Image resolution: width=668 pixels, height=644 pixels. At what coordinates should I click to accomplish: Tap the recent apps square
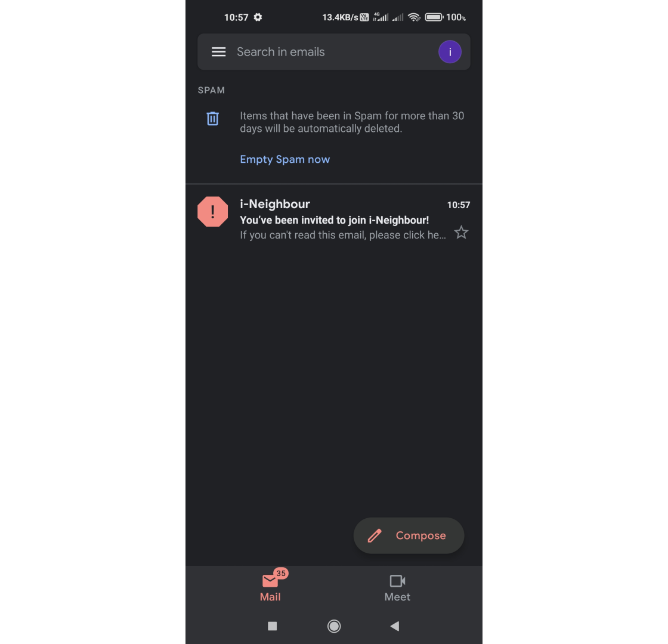[x=272, y=626]
